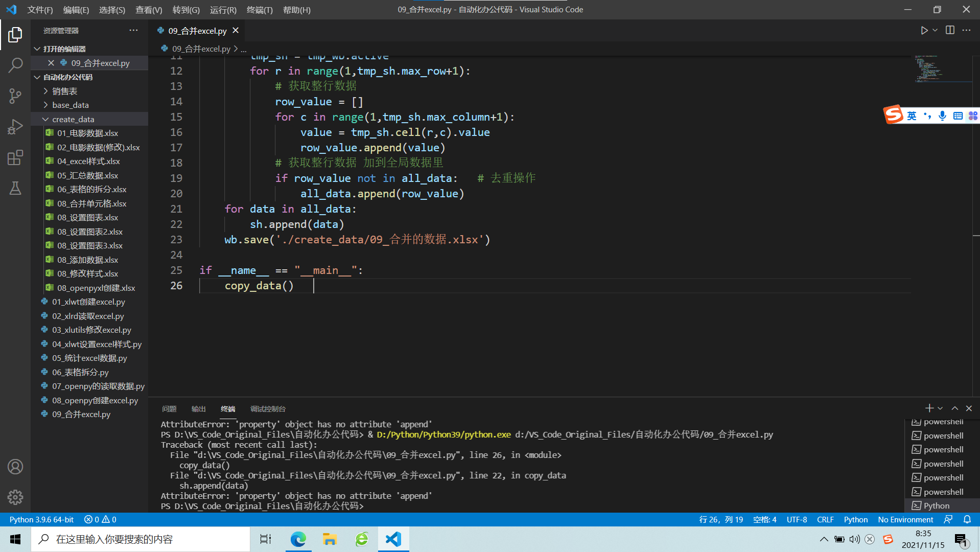Open Sogou toolbox icon
The width and height of the screenshot is (980, 552).
click(x=973, y=116)
